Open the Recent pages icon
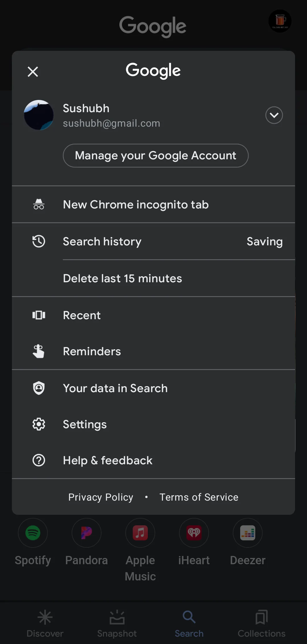This screenshot has height=644, width=307. pyautogui.click(x=39, y=315)
